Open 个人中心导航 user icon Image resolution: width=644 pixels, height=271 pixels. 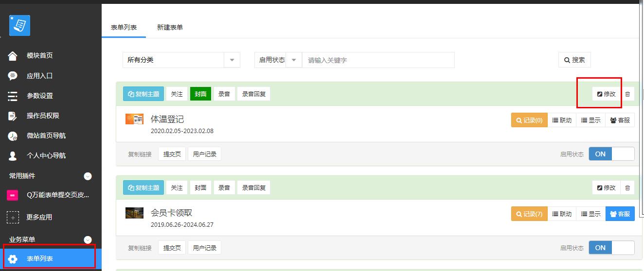click(x=13, y=156)
